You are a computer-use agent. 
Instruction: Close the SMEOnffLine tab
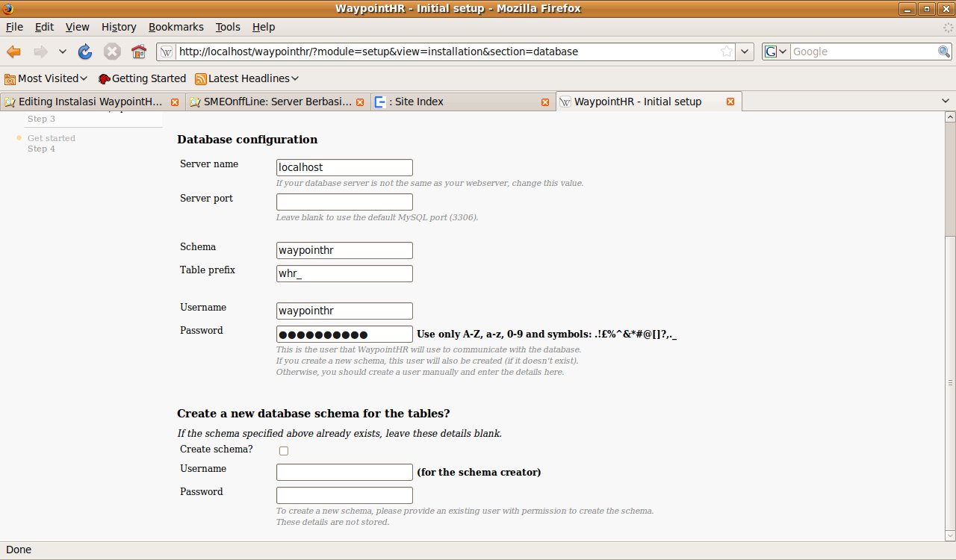[360, 102]
